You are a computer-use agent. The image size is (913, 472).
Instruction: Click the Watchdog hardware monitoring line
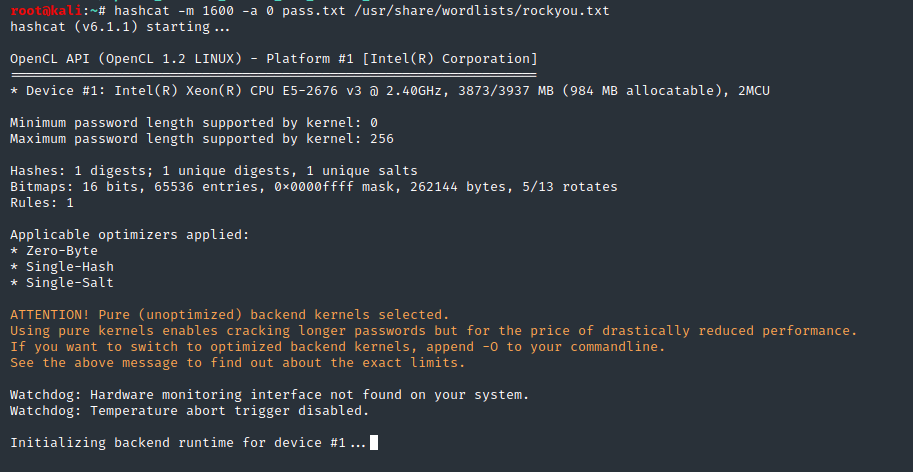[x=269, y=395]
